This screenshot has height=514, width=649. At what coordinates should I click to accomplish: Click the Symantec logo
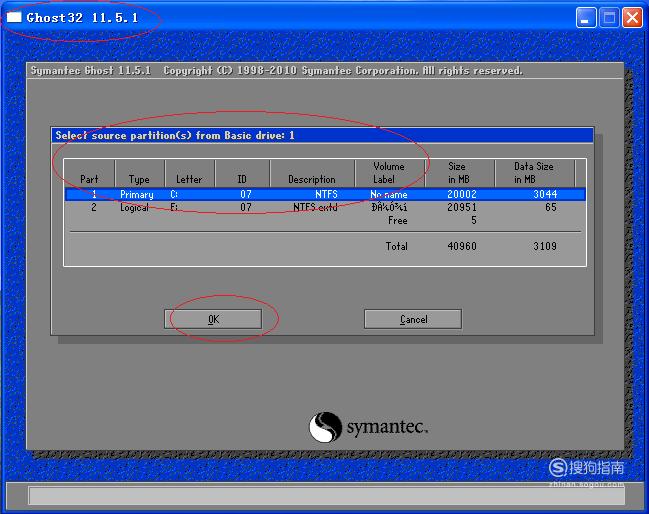(x=368, y=427)
